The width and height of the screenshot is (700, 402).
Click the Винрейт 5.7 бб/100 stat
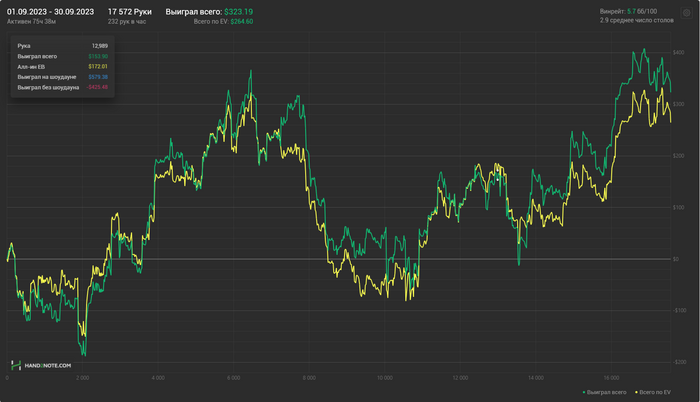pyautogui.click(x=628, y=11)
